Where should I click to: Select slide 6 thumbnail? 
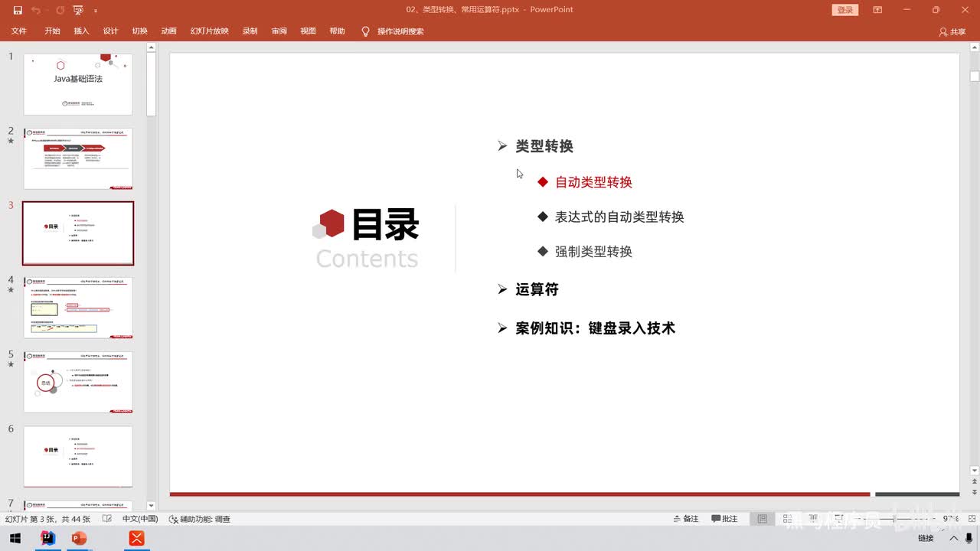[x=78, y=457]
